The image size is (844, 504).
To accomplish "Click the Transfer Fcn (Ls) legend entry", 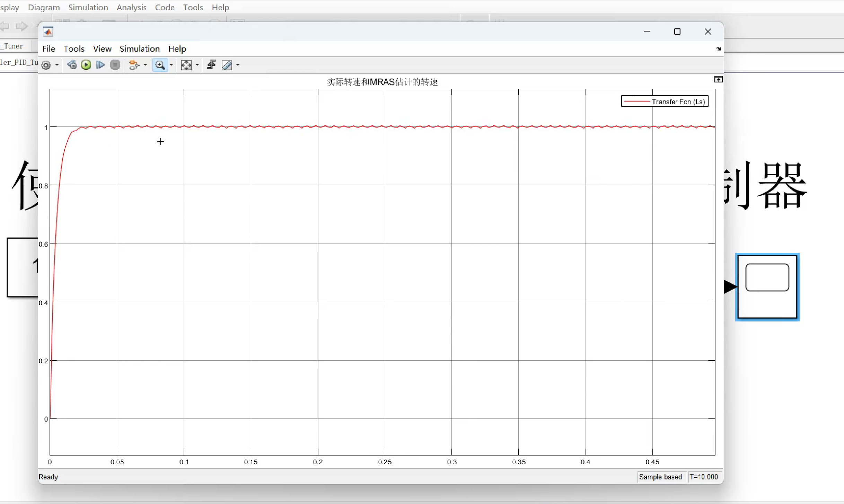I will [678, 102].
